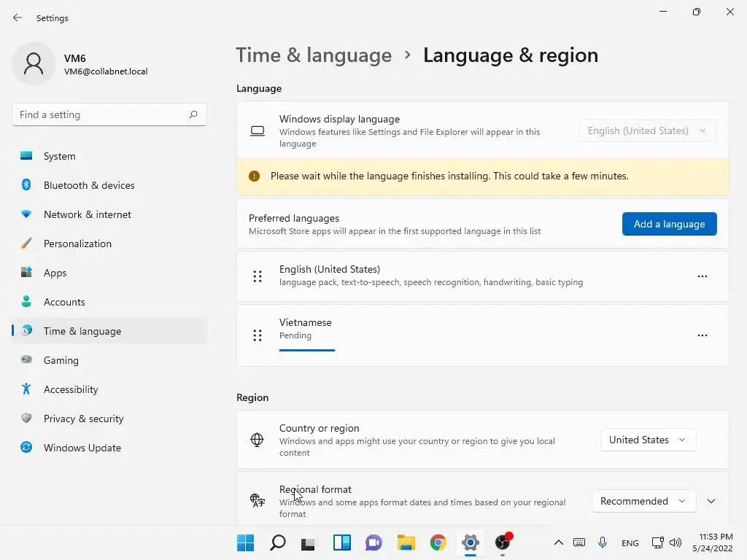Minimize the Settings window
747x560 pixels.
pos(662,12)
